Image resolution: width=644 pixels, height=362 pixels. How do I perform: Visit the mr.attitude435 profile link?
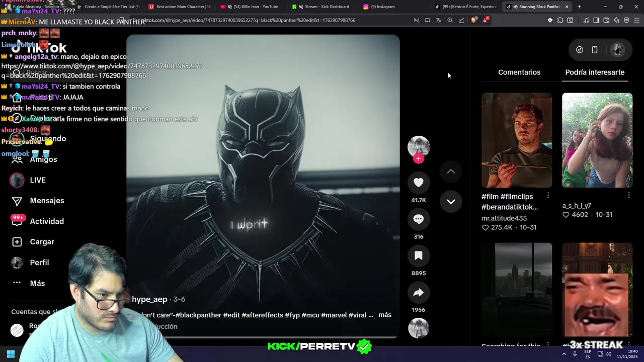click(x=504, y=218)
